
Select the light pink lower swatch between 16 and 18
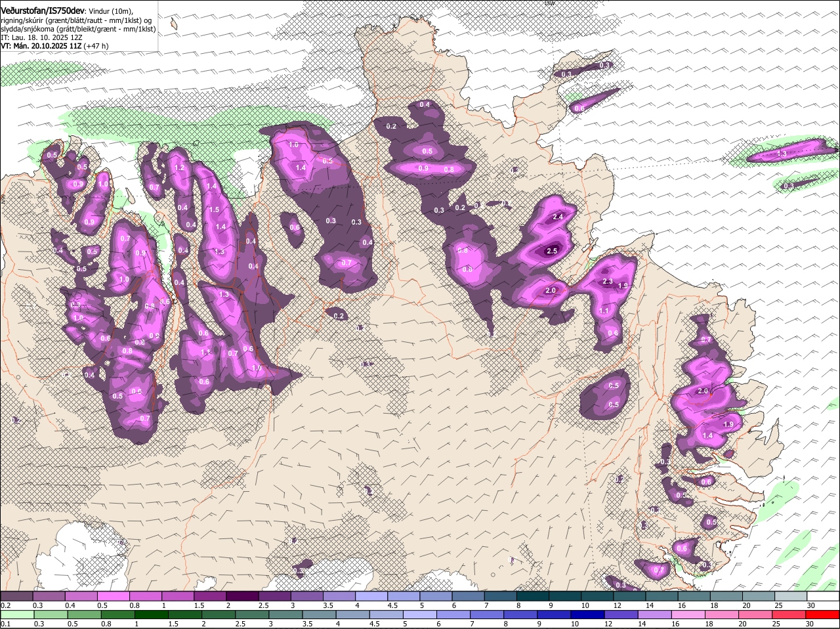tap(688, 615)
